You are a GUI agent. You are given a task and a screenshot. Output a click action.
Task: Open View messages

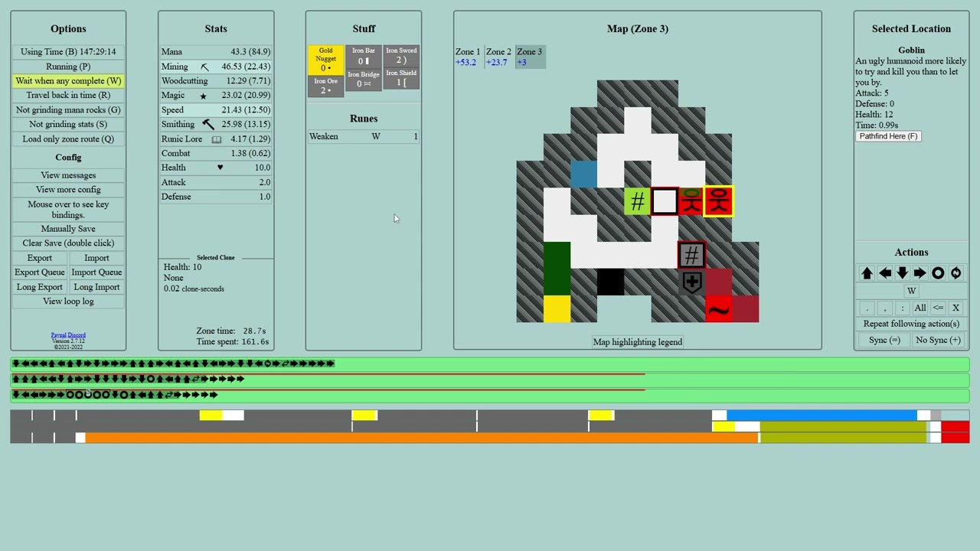coord(68,175)
